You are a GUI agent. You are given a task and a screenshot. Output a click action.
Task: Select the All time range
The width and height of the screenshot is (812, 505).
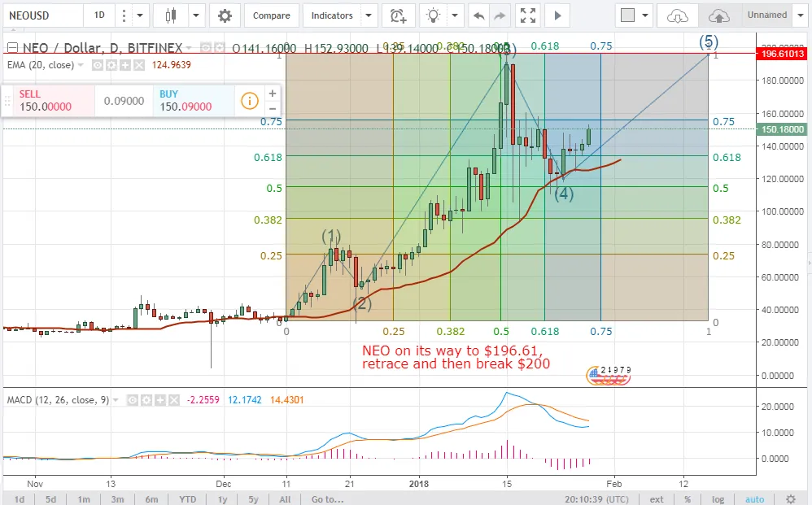[x=285, y=499]
